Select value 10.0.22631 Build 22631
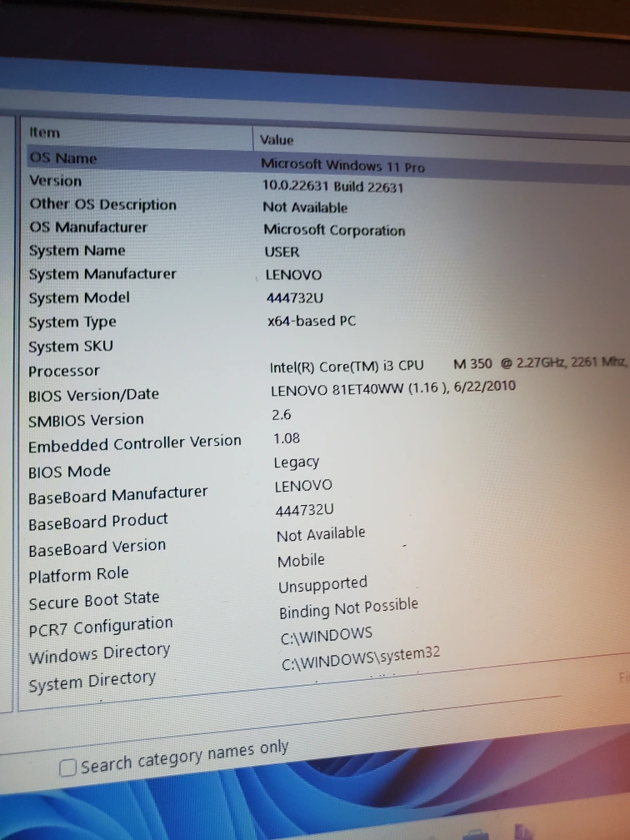 (332, 187)
